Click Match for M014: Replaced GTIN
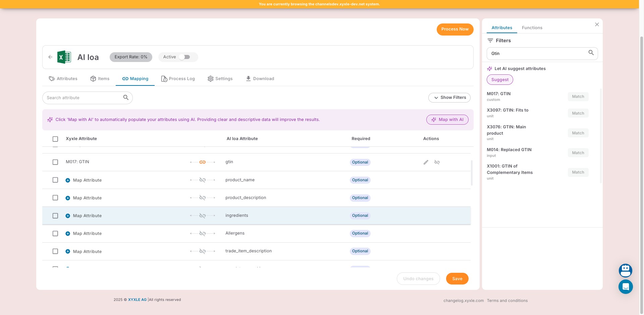Image resolution: width=644 pixels, height=315 pixels. pos(578,153)
